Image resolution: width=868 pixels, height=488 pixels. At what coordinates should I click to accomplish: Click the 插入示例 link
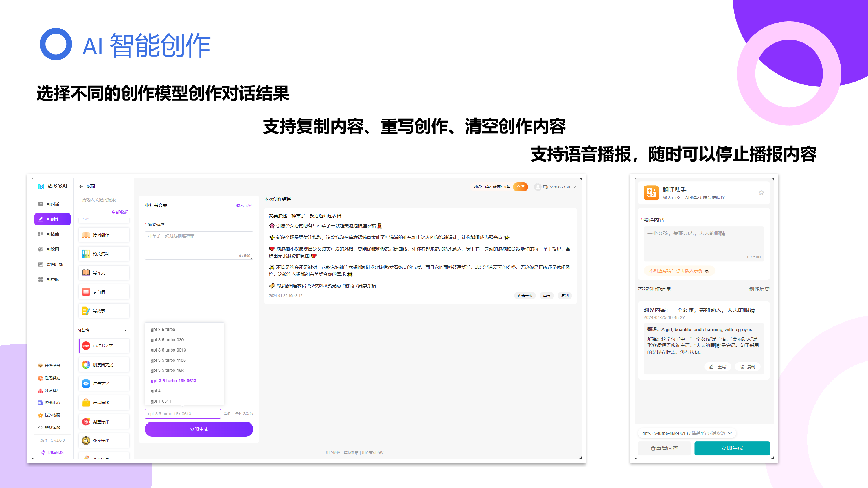(x=244, y=205)
